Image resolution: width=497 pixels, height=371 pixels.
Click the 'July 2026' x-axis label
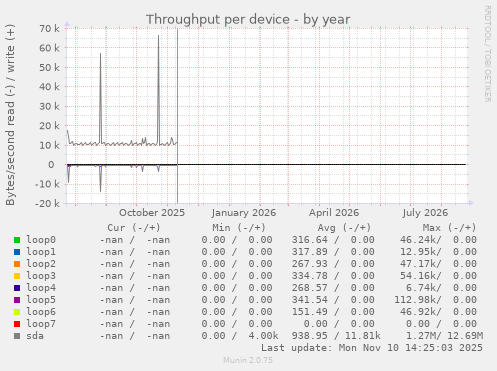pos(425,213)
